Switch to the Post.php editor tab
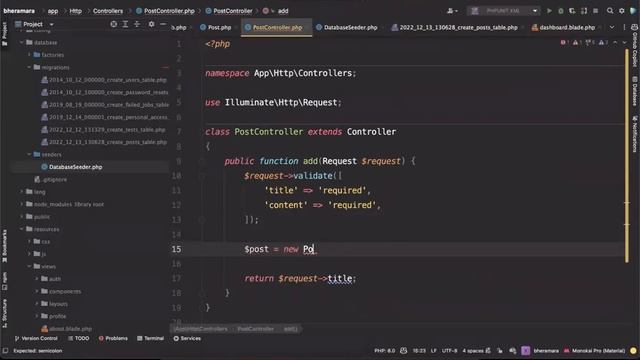The image size is (640, 360). coord(216,27)
